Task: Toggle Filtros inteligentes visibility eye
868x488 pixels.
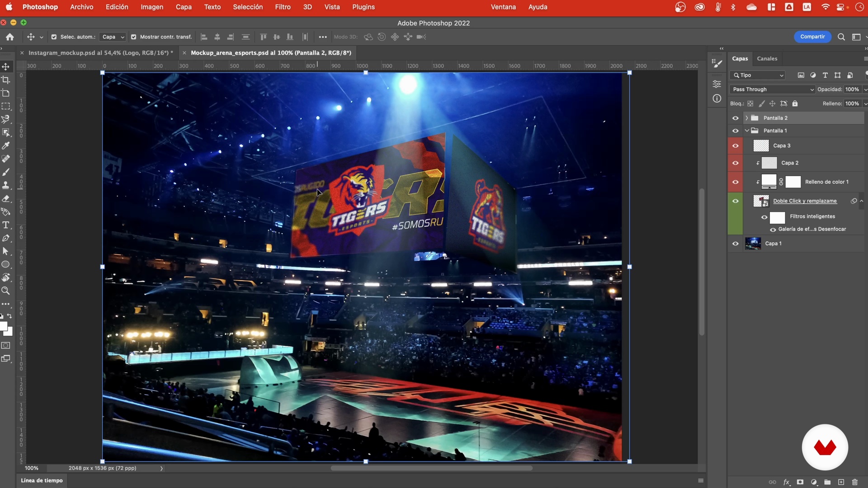Action: (764, 217)
